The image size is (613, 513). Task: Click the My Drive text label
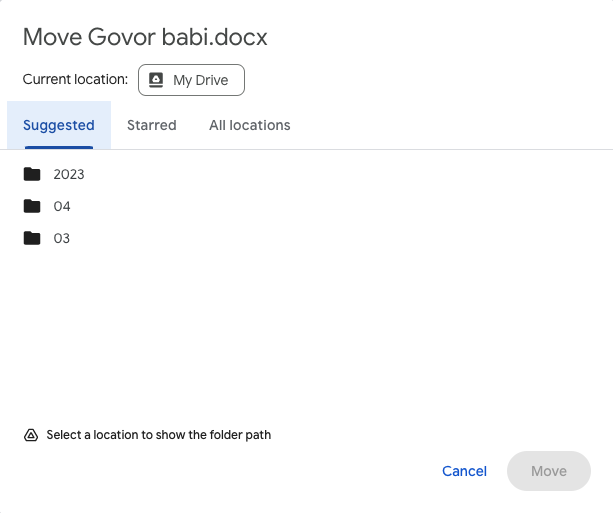(x=201, y=80)
